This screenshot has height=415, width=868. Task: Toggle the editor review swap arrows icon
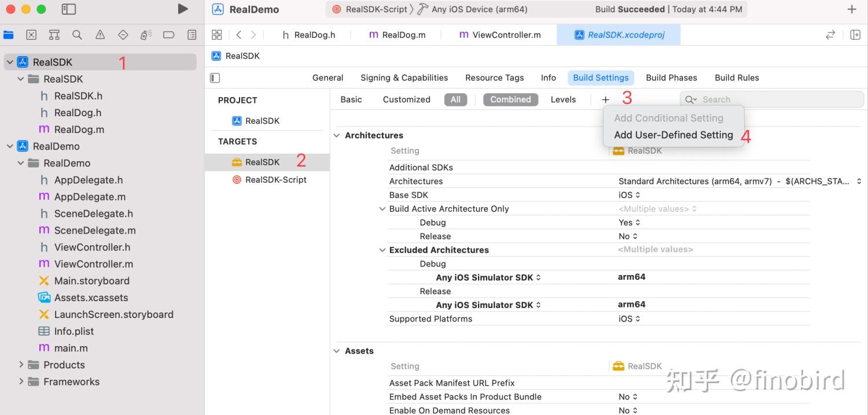click(830, 35)
